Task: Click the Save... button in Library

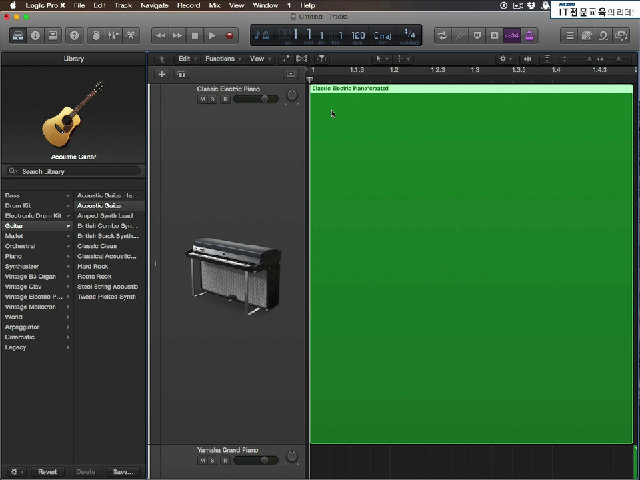Action: (x=123, y=471)
